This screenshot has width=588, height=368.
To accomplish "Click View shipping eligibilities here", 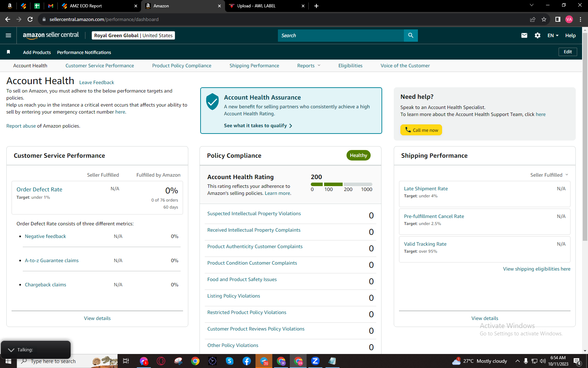I will coord(537,269).
